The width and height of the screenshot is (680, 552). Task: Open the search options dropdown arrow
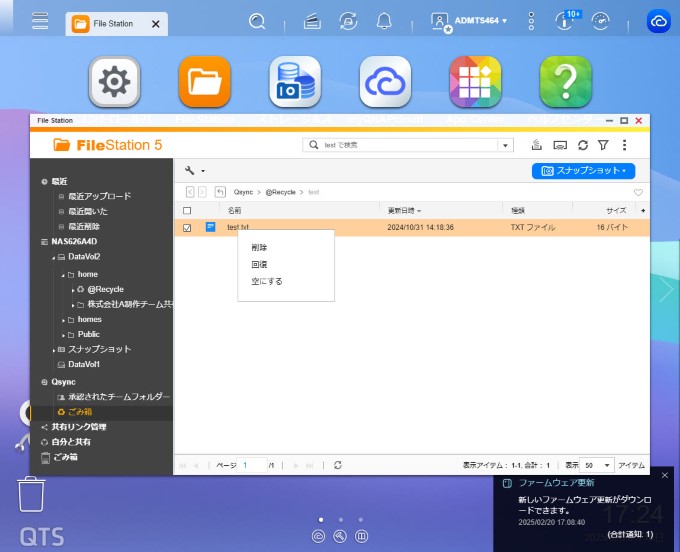[x=505, y=145]
